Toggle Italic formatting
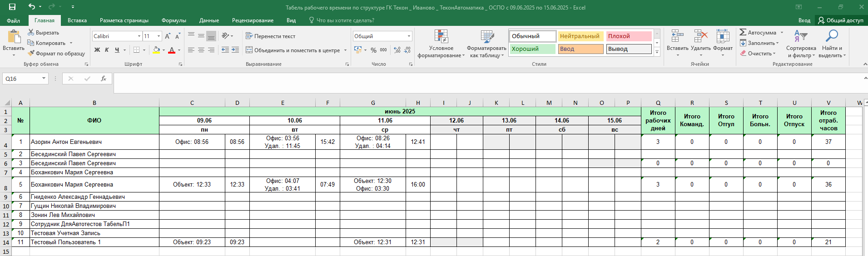Screen dimensions: 868x256 (107, 50)
